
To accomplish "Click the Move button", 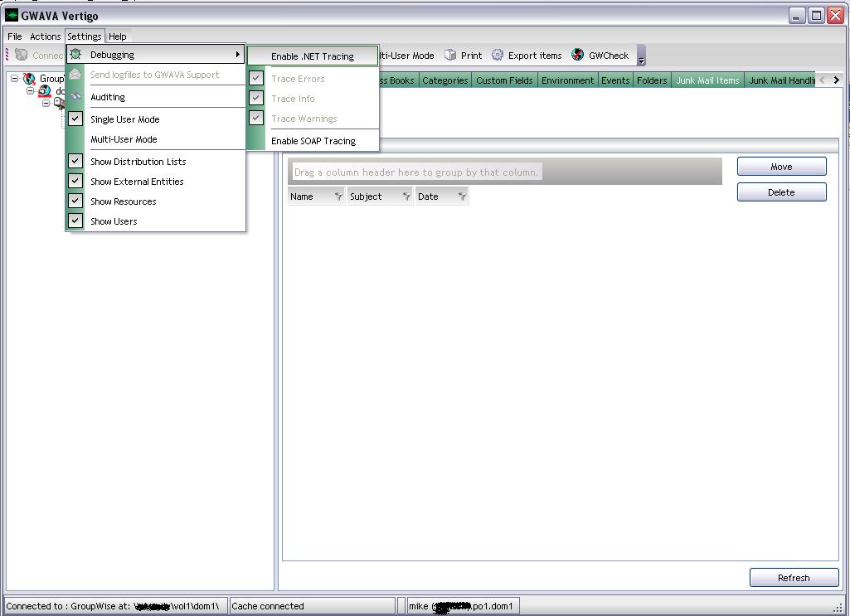I will (x=781, y=167).
